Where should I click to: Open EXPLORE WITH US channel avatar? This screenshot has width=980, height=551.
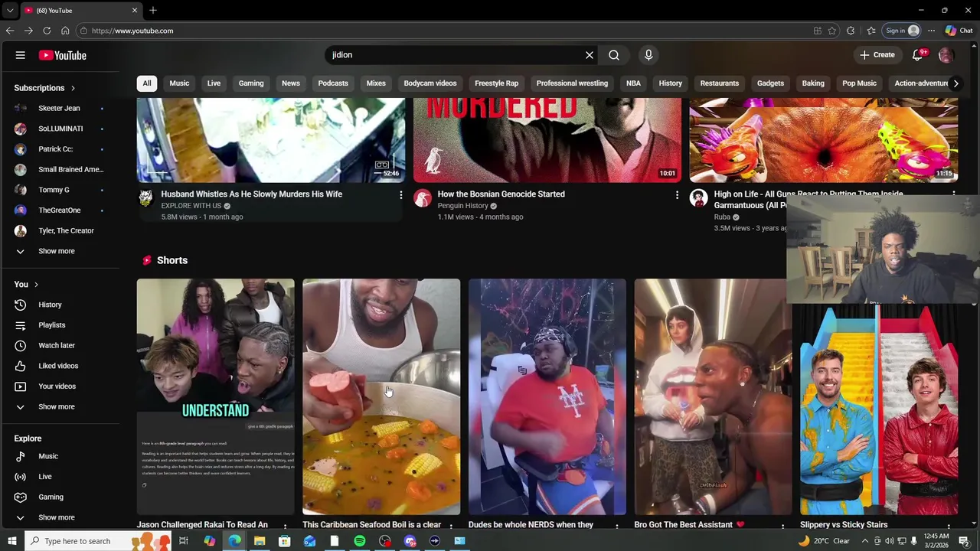tap(145, 199)
